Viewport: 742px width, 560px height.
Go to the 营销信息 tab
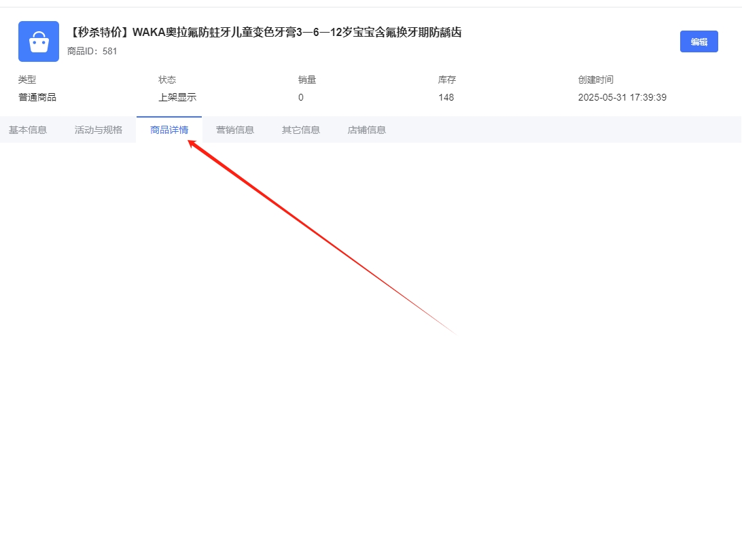point(234,130)
